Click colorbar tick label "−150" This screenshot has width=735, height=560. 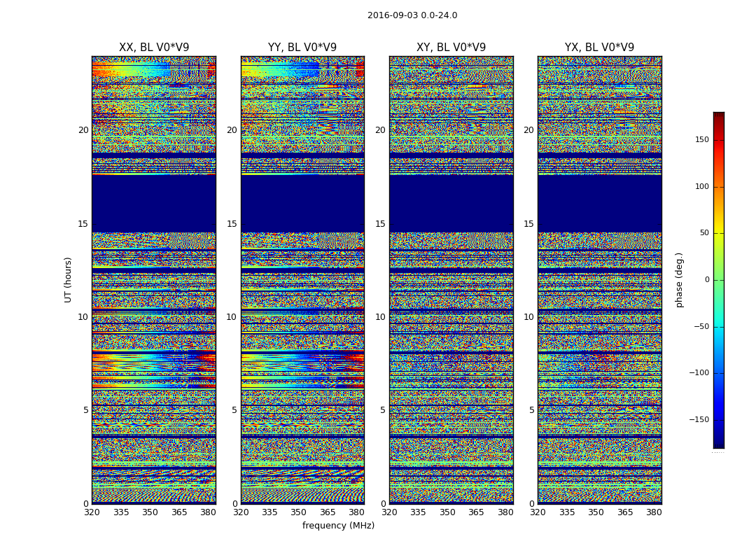(699, 419)
